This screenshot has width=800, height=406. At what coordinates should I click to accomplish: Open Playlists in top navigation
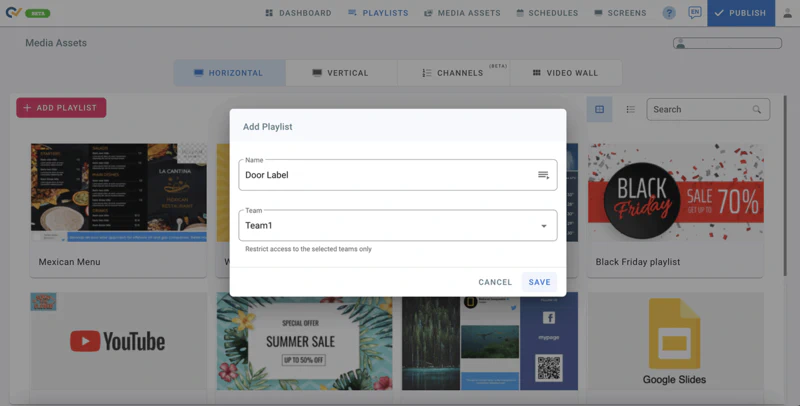tap(378, 13)
